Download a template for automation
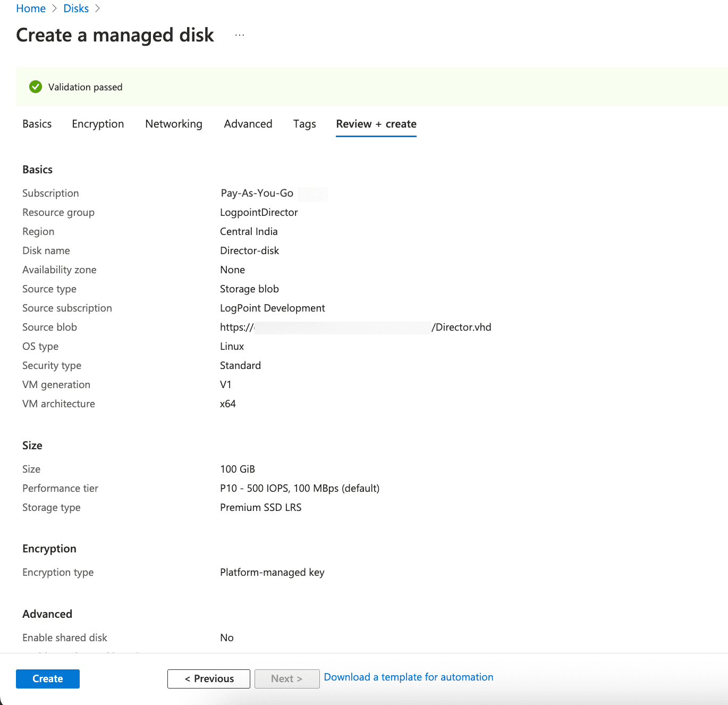 [x=408, y=677]
